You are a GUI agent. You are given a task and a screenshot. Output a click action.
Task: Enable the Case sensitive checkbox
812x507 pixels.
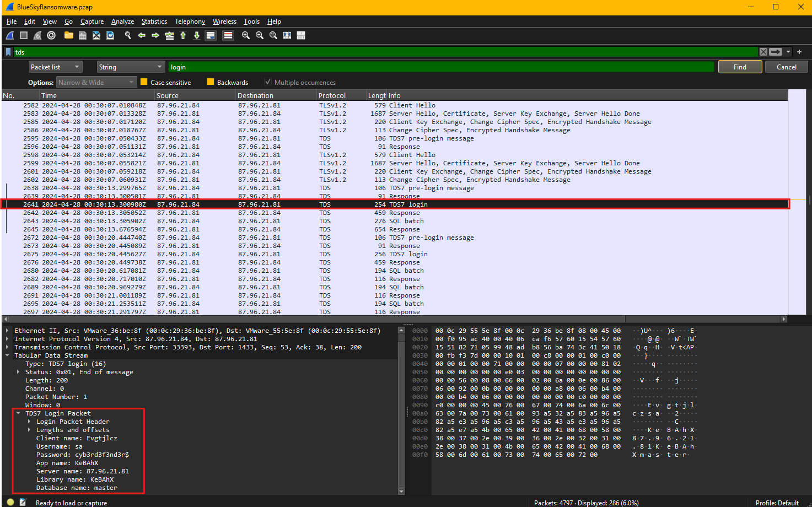144,82
